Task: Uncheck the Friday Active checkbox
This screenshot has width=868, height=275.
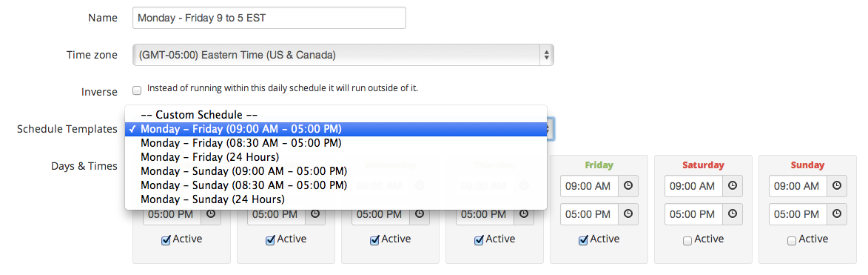Action: click(x=583, y=241)
